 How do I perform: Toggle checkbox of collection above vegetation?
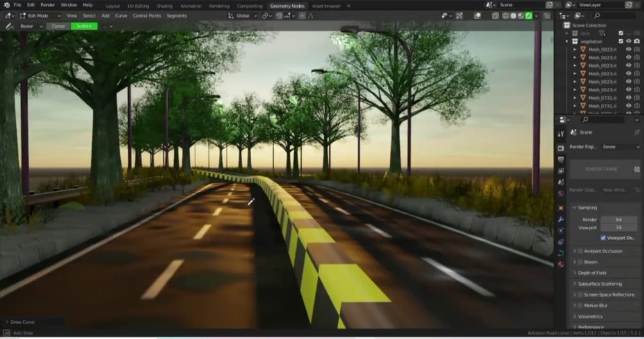point(620,33)
